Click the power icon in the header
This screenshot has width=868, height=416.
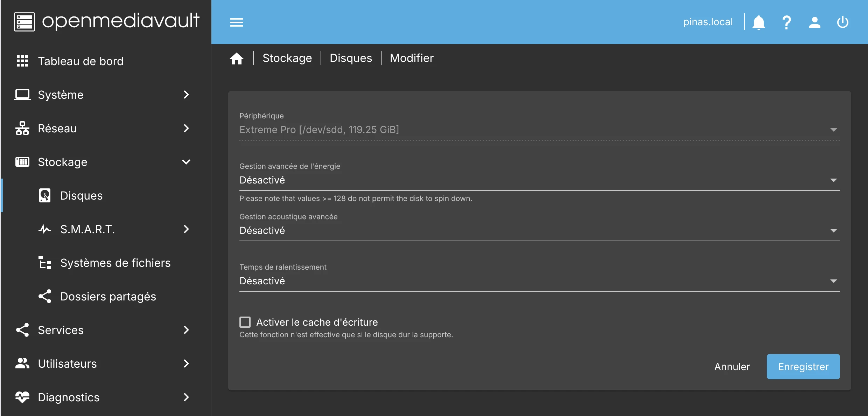click(843, 22)
